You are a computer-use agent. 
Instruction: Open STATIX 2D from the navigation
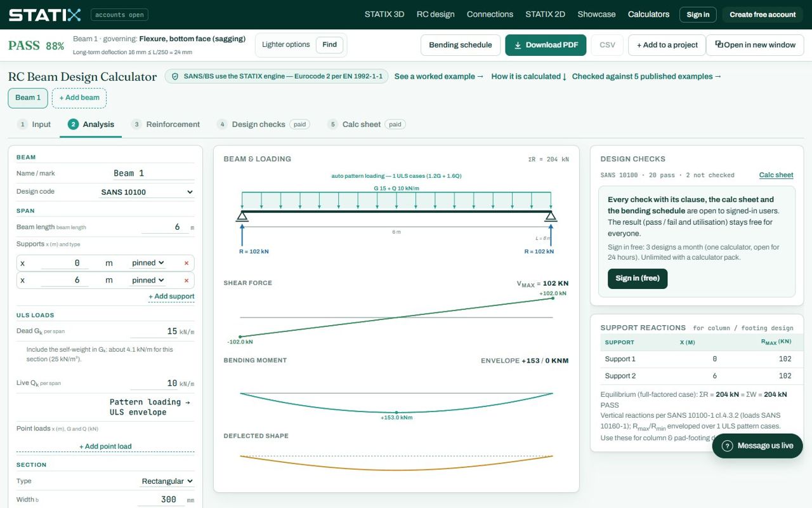(545, 15)
